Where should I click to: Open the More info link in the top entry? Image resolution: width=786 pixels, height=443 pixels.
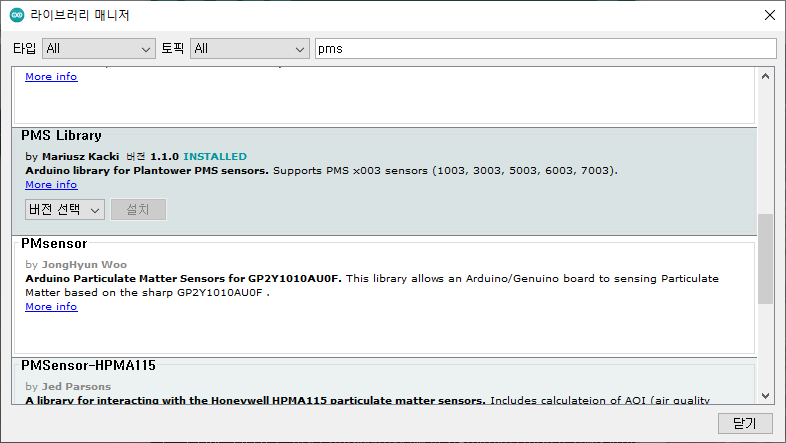tap(51, 76)
